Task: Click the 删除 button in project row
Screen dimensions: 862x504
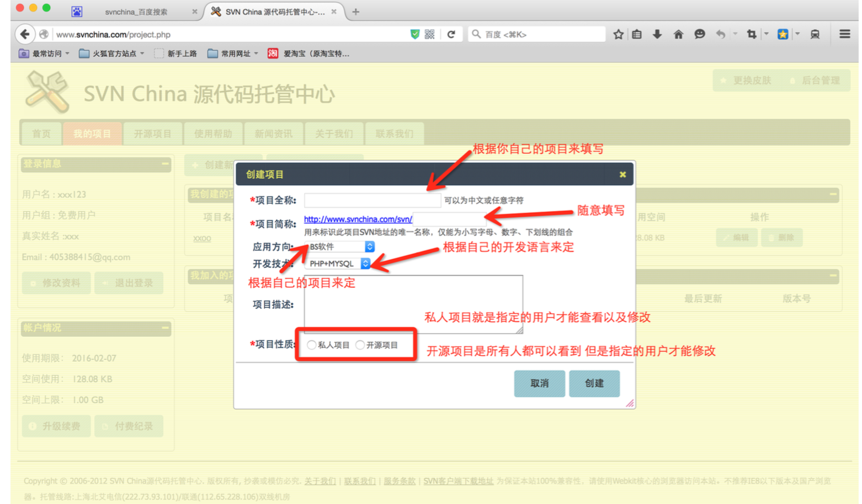Action: tap(781, 238)
